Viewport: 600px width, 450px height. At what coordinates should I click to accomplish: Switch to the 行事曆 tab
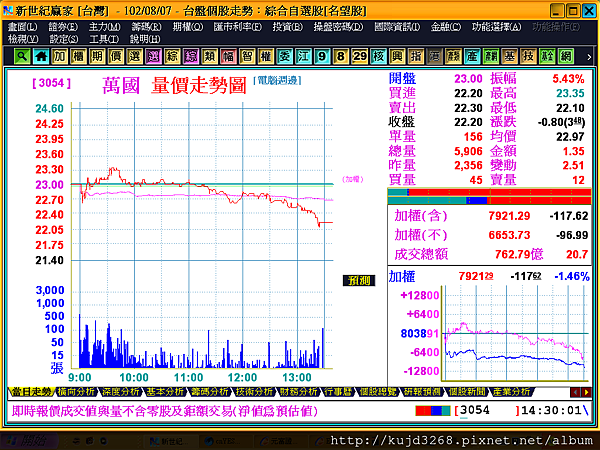[338, 392]
